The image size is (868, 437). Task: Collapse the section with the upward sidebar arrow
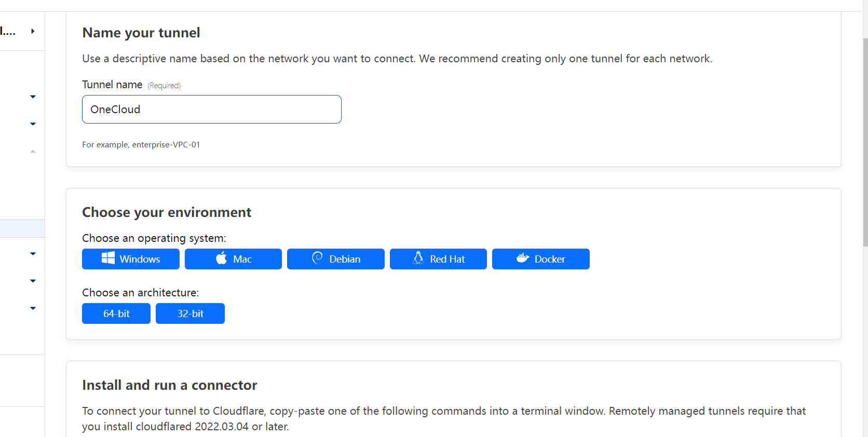(33, 152)
